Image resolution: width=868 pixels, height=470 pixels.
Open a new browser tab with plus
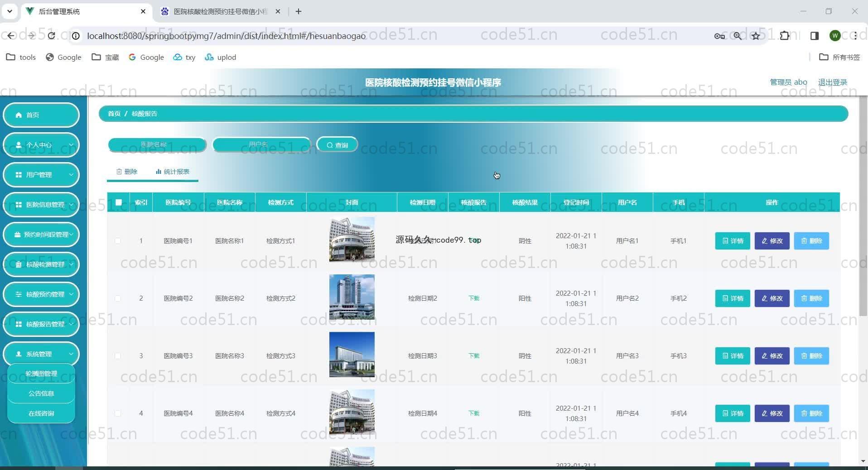[x=299, y=11]
